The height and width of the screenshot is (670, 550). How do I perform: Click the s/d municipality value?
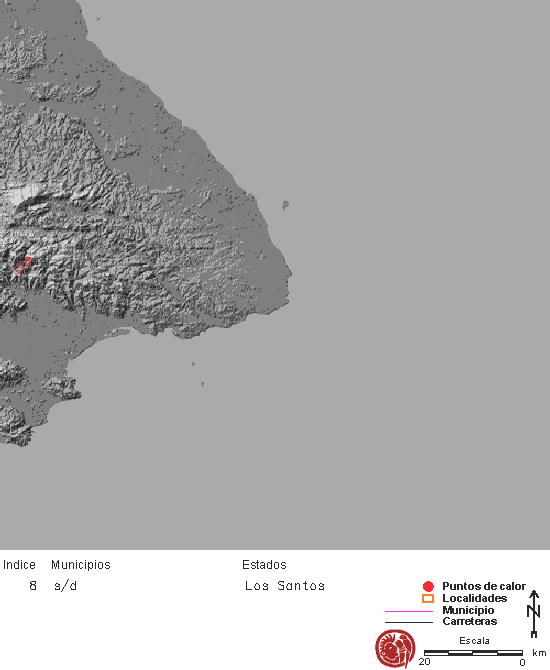click(65, 585)
